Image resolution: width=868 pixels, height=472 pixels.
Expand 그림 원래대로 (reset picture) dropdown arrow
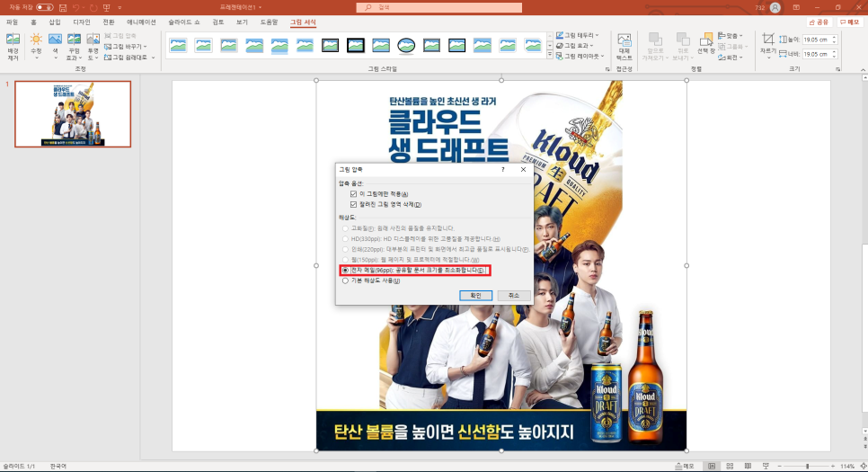[x=154, y=57]
